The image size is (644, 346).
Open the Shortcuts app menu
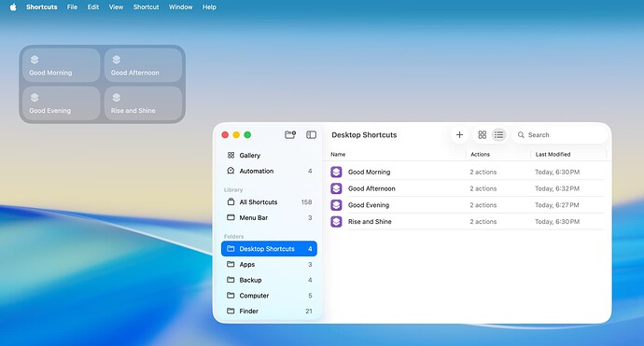tap(41, 7)
